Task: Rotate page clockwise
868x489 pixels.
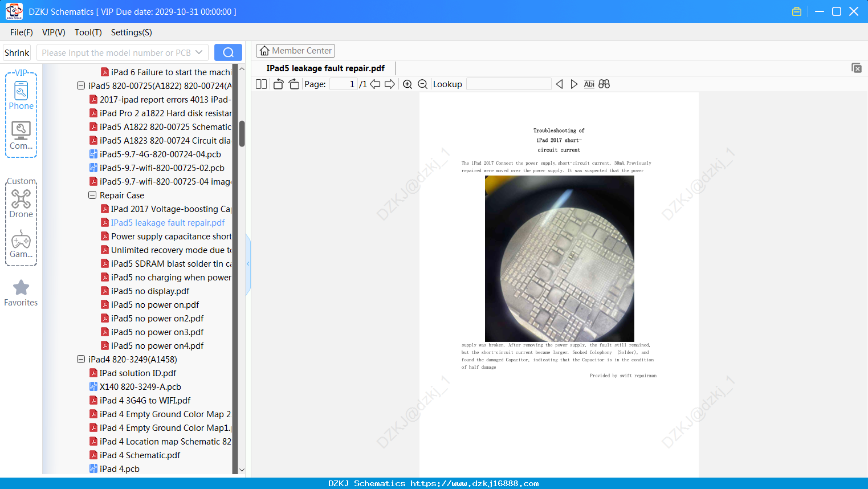Action: pyautogui.click(x=294, y=84)
